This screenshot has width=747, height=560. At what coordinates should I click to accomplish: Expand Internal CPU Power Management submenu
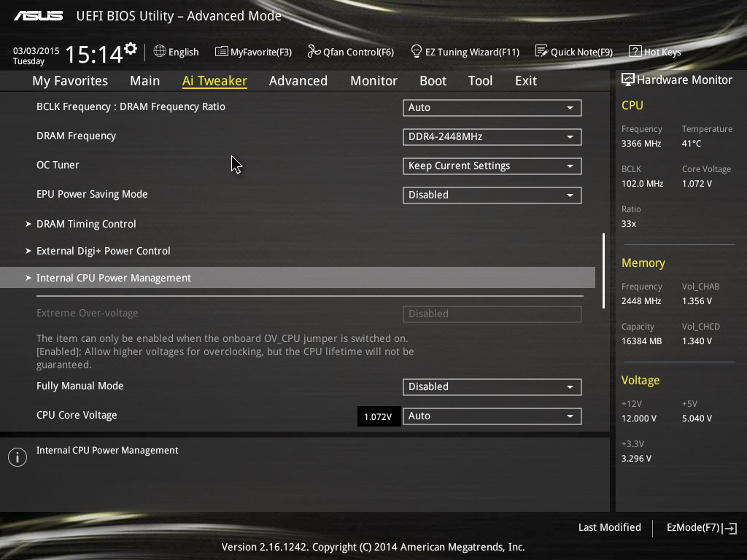(x=298, y=278)
